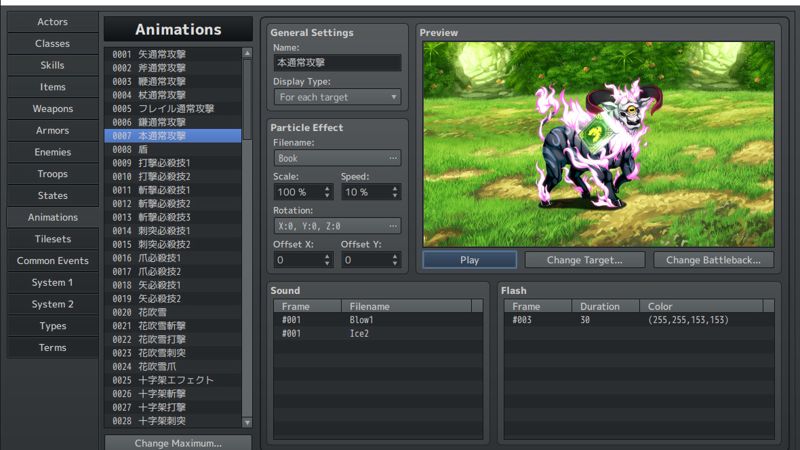Click Sound table Filename column header

coord(407,306)
